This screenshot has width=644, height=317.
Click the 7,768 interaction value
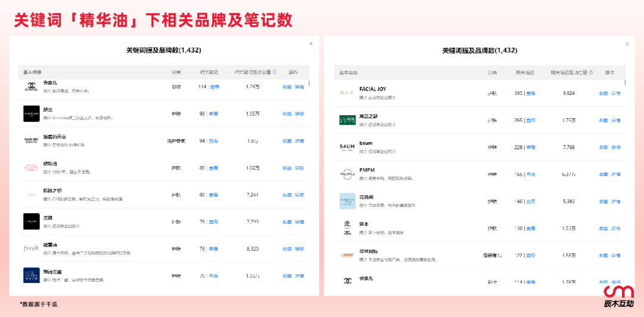[x=568, y=147]
